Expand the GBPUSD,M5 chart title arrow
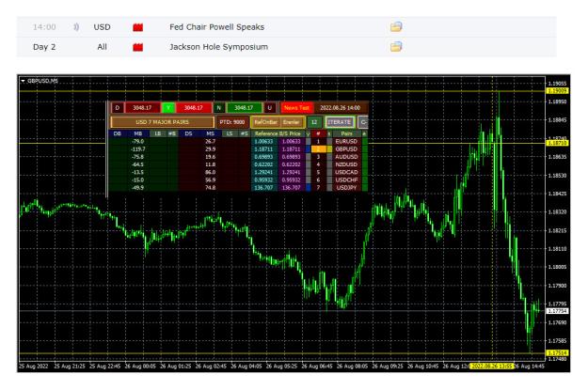Viewport: 588px width, 390px height. point(23,81)
